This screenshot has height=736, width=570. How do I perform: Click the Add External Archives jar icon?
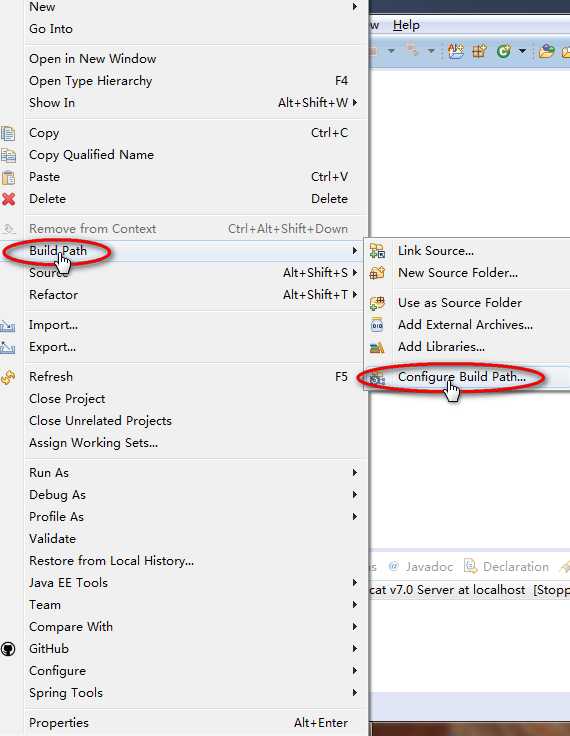377,325
